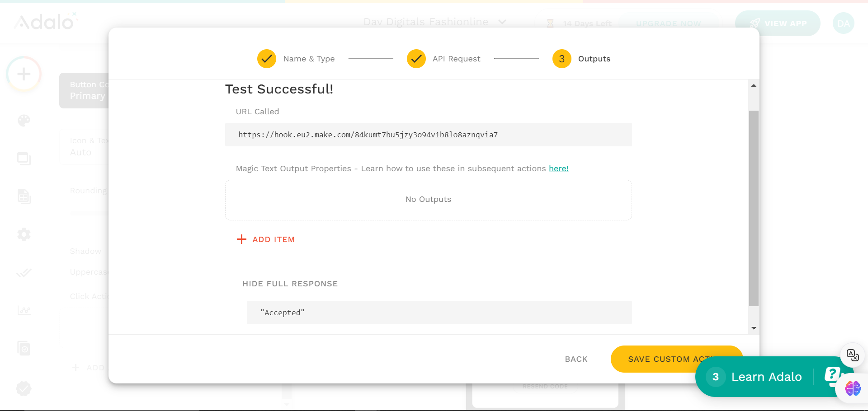Screen dimensions: 868x411
Task: Hide the full response section
Action: pyautogui.click(x=290, y=284)
